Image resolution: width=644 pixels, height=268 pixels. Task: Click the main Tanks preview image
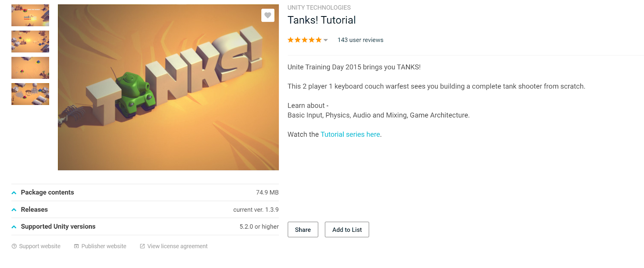click(x=168, y=87)
